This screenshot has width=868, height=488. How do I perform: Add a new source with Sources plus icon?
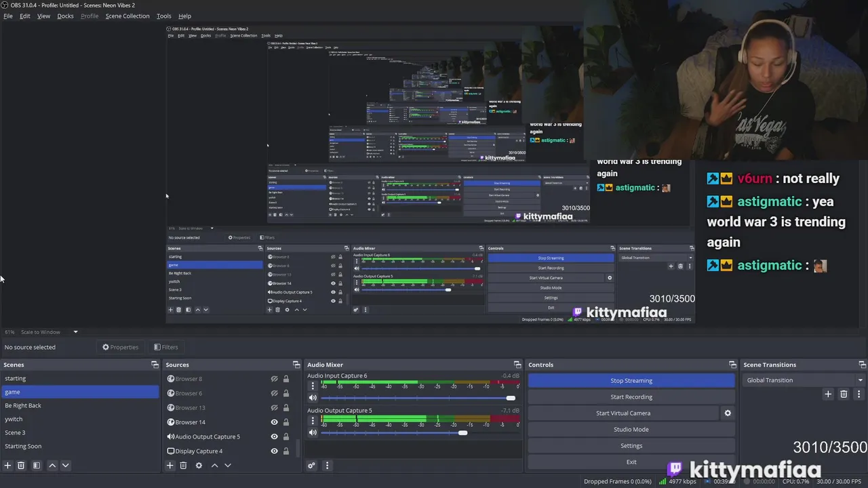[170, 466]
